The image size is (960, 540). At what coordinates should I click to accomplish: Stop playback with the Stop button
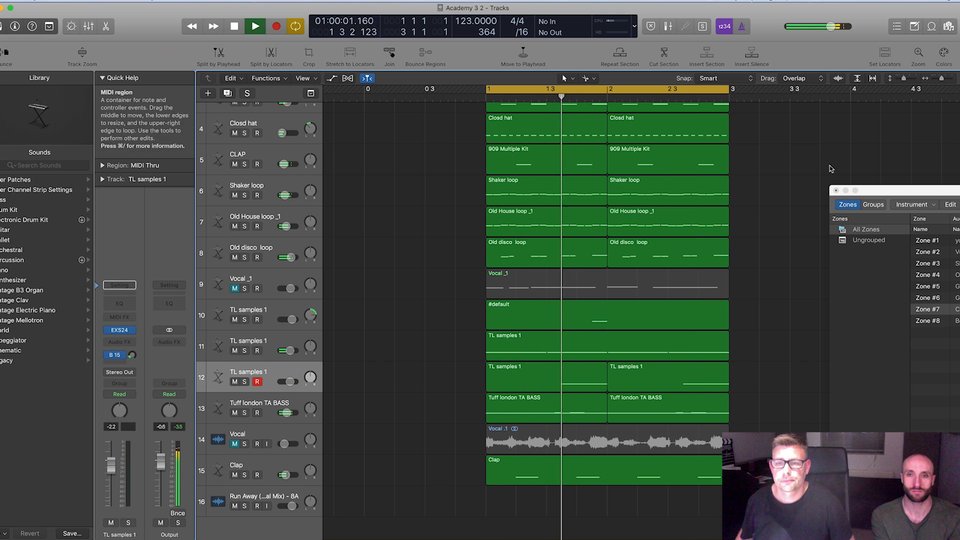pyautogui.click(x=234, y=26)
